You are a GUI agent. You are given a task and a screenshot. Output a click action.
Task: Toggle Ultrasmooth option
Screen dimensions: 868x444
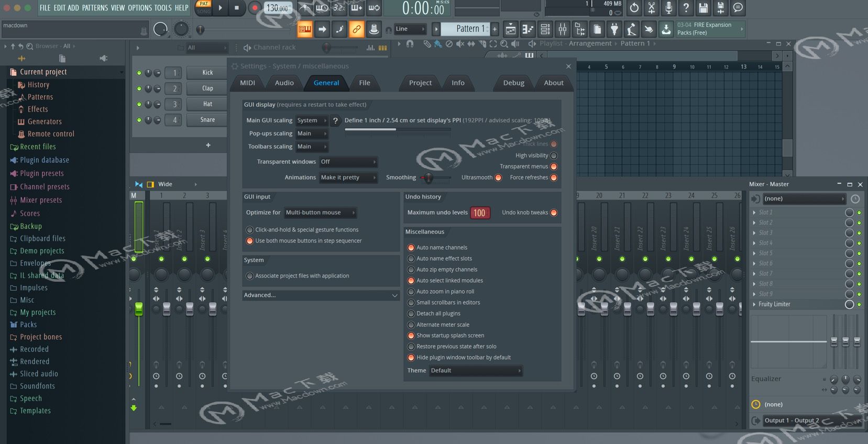tap(498, 177)
